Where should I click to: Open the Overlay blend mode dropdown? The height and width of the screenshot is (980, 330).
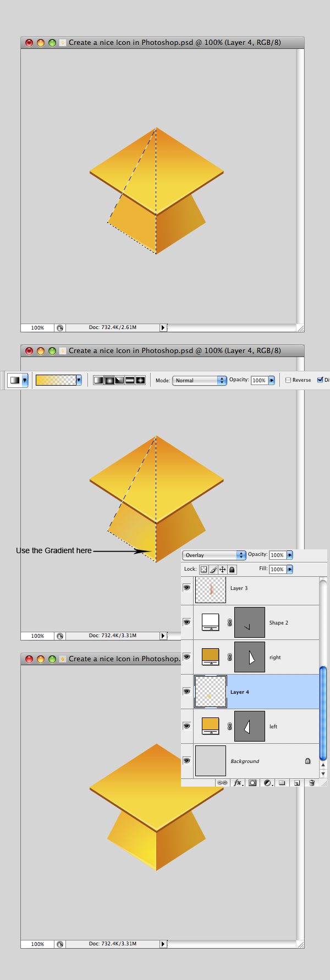tap(214, 555)
